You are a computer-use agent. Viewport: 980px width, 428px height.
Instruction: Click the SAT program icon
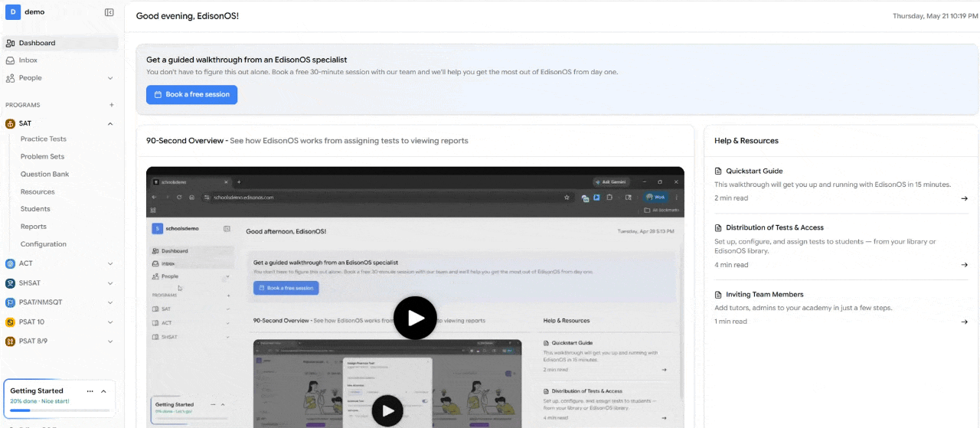[11, 123]
